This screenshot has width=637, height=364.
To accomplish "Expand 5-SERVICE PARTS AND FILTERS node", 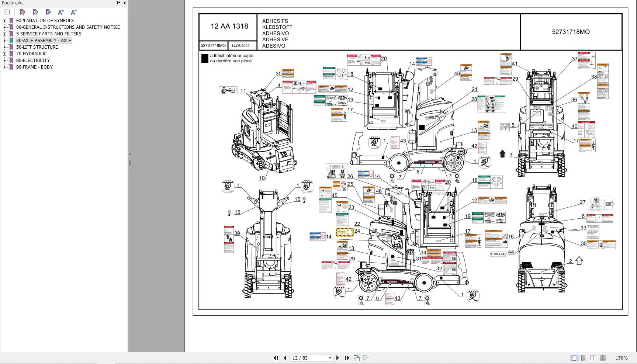I will point(4,34).
